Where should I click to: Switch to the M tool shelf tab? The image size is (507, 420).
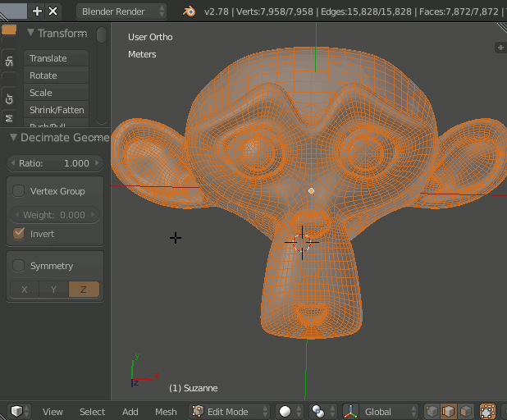[9, 118]
